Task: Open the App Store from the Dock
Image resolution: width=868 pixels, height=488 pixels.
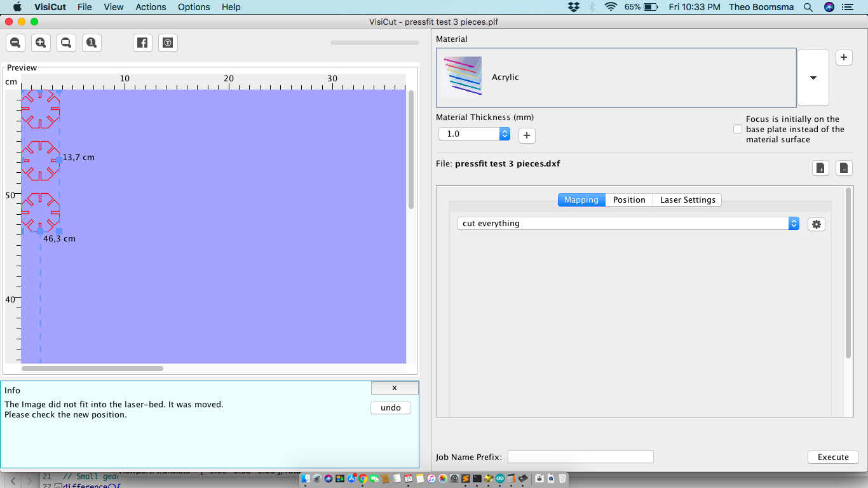Action: [351, 478]
